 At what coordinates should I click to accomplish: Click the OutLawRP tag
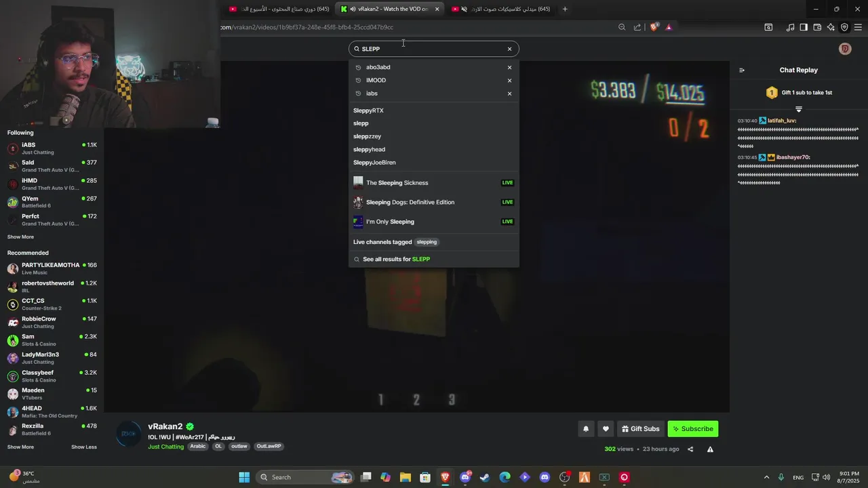[269, 447]
